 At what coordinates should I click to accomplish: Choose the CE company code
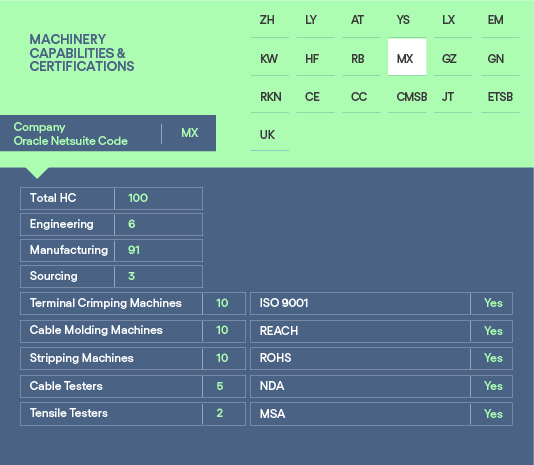pyautogui.click(x=315, y=95)
